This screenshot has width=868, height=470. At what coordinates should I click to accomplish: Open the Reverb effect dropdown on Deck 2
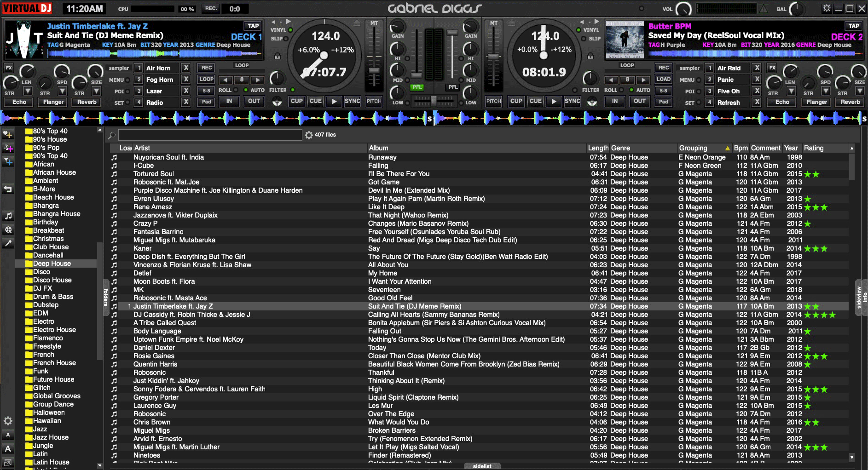859,91
